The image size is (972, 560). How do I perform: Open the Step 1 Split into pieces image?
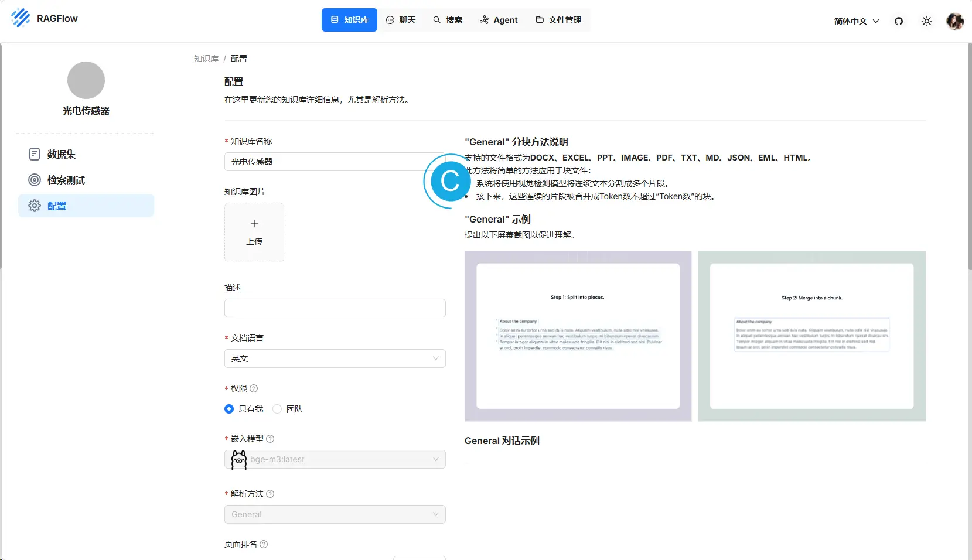[x=578, y=336]
